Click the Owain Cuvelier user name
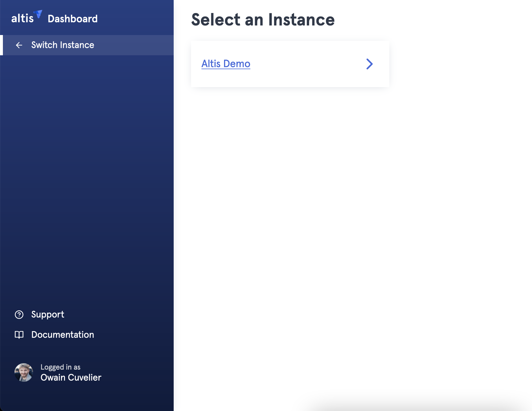This screenshot has height=411, width=532. click(x=71, y=378)
